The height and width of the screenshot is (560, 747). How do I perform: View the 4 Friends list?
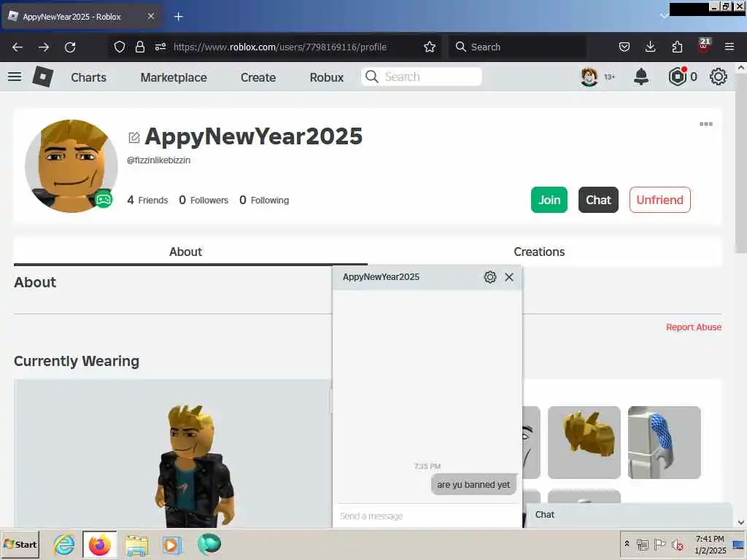pos(147,200)
